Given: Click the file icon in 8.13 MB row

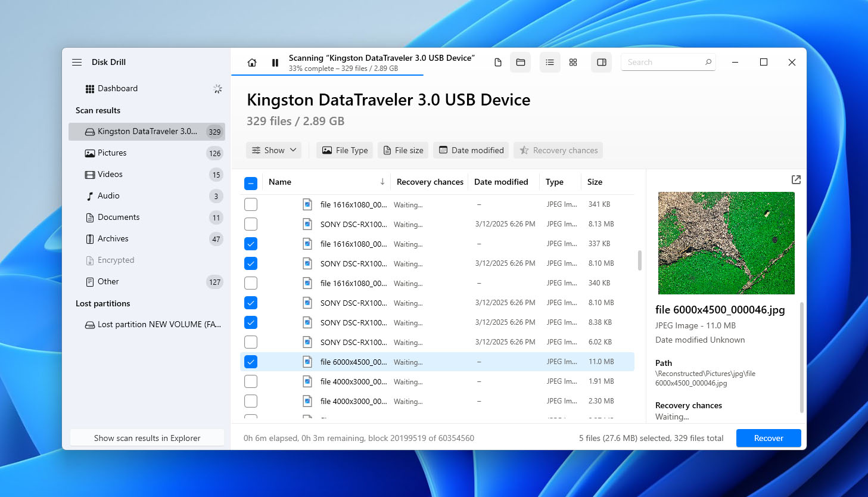Looking at the screenshot, I should point(307,224).
